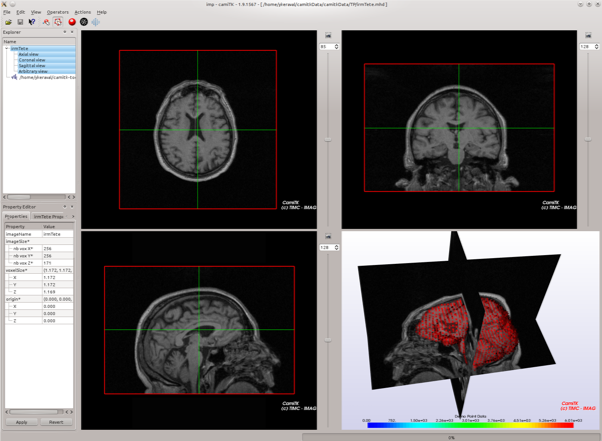
Task: Increment the axial slice number spinbox
Action: (336, 45)
